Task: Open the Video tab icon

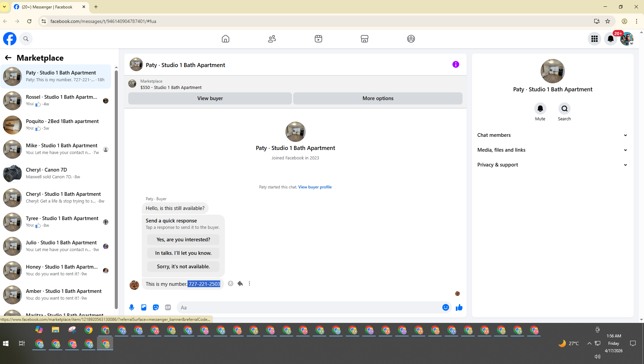Action: [x=318, y=39]
